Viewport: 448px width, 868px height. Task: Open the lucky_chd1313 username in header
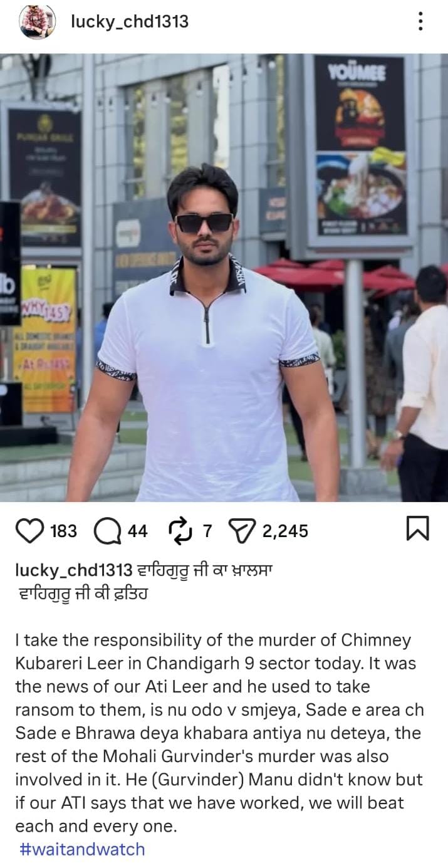click(130, 22)
